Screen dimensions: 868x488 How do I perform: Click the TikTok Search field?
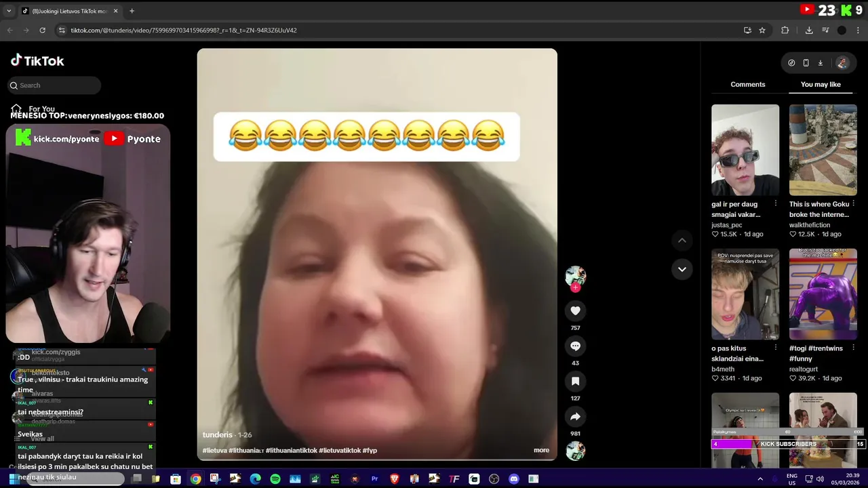[x=54, y=85]
